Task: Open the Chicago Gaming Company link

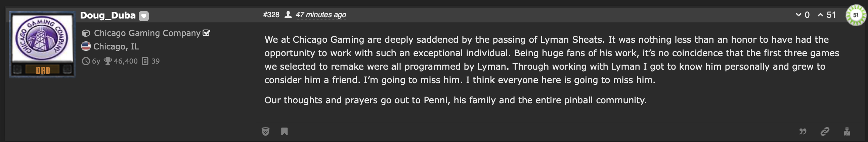Action: coord(147,33)
